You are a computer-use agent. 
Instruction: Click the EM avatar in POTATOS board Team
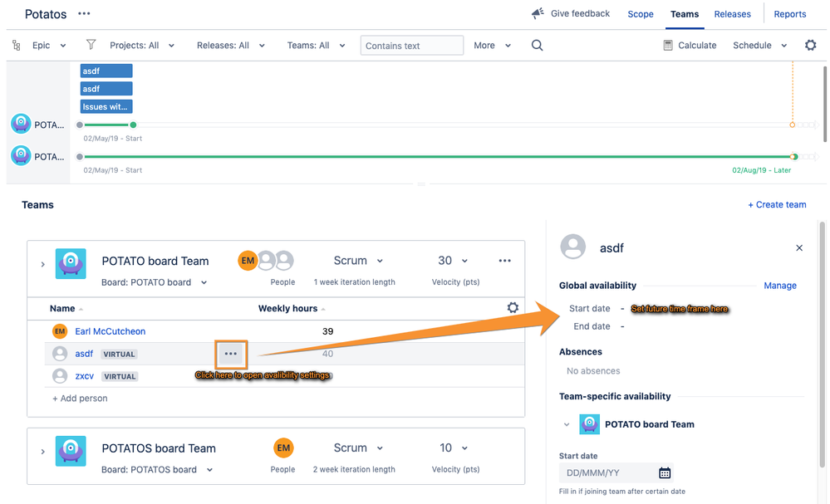point(283,448)
